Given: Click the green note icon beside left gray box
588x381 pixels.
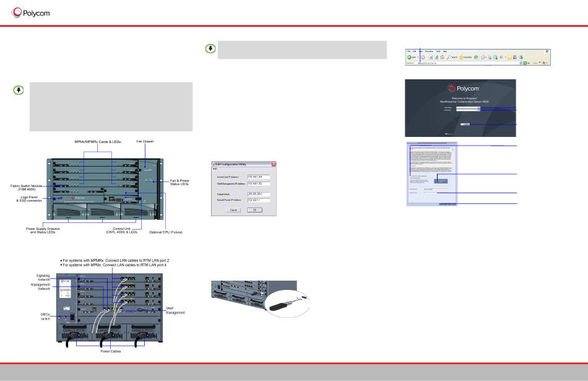Looking at the screenshot, I should pos(19,90).
